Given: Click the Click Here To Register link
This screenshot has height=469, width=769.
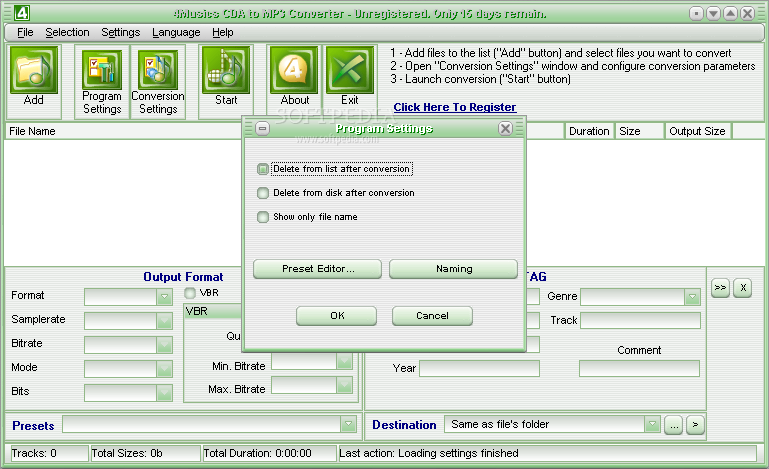Looking at the screenshot, I should [455, 107].
